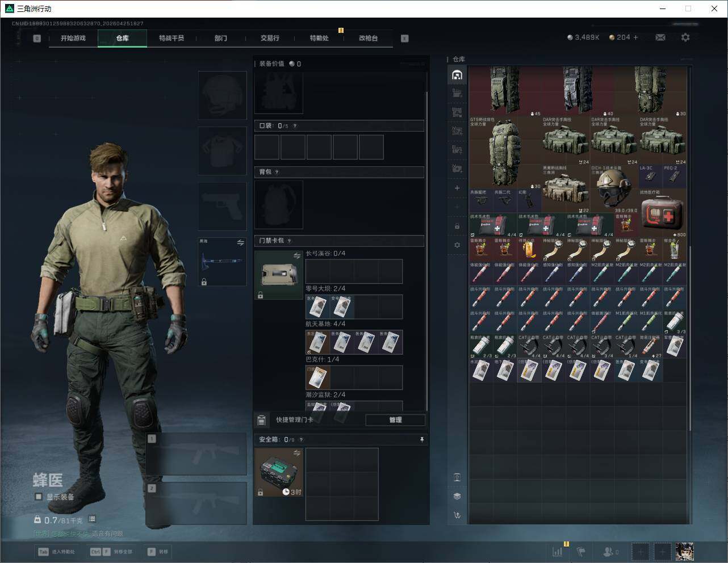Image resolution: width=728 pixels, height=563 pixels.
Task: Click the 3,489K currency balance
Action: pos(583,37)
